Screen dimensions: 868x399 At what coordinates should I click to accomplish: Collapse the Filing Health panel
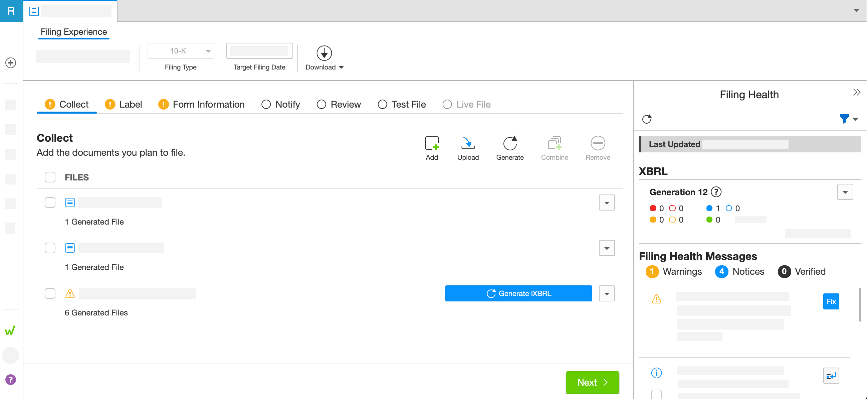(856, 93)
